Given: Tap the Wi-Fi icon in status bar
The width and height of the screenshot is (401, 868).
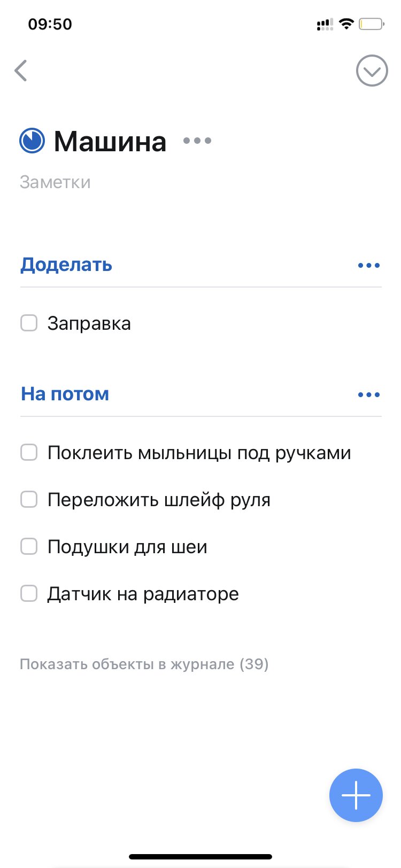Looking at the screenshot, I should [x=346, y=24].
